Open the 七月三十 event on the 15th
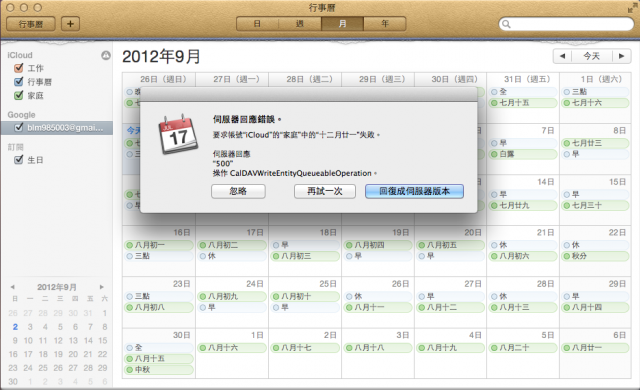The height and width of the screenshot is (390, 640). [596, 206]
